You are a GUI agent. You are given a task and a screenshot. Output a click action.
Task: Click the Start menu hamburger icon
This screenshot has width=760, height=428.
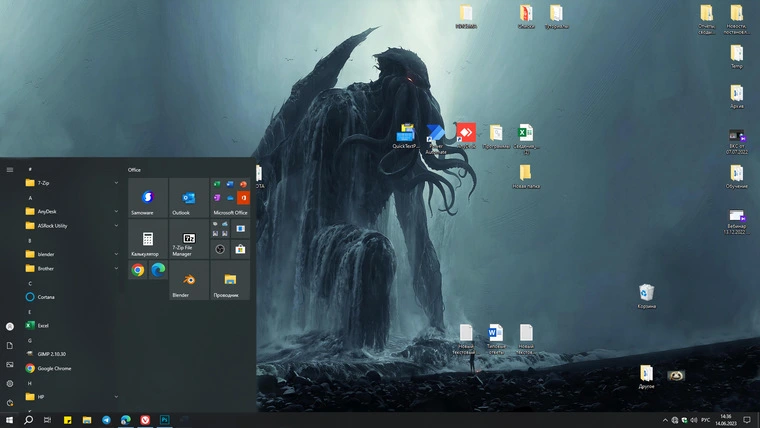[10, 170]
